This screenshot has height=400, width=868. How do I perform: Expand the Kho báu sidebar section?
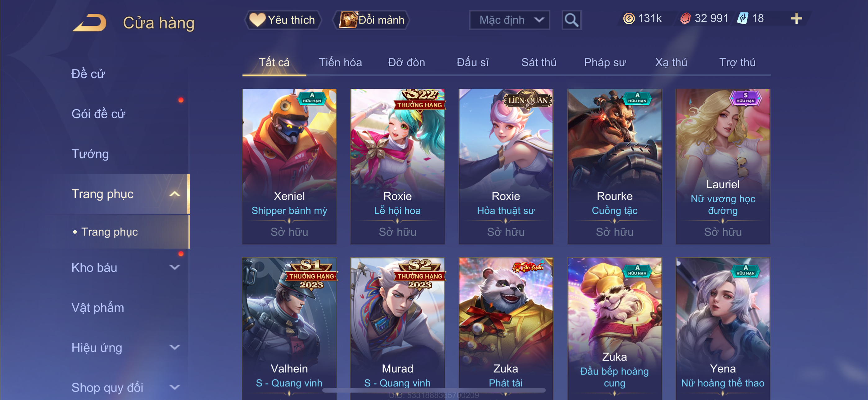tap(174, 267)
